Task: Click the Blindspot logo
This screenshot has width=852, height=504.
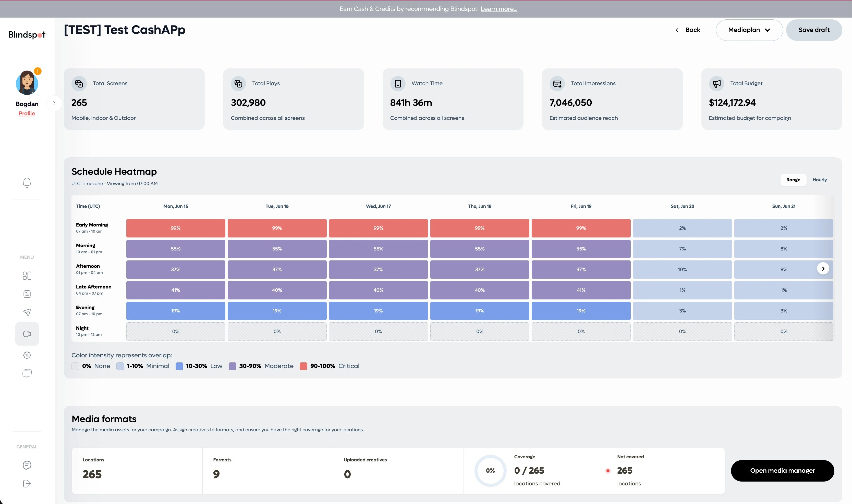Action: point(27,35)
